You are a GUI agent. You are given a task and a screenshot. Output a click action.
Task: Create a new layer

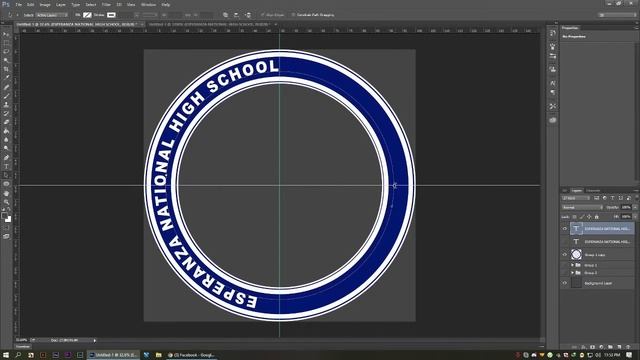coord(619,347)
